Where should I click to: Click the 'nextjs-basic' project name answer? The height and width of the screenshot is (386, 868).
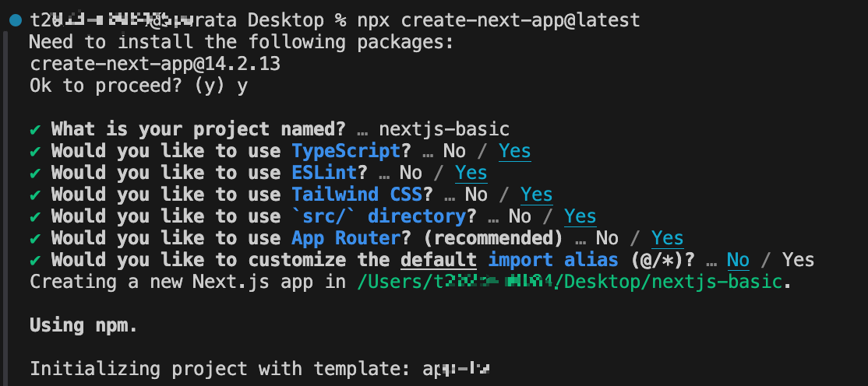tap(444, 129)
